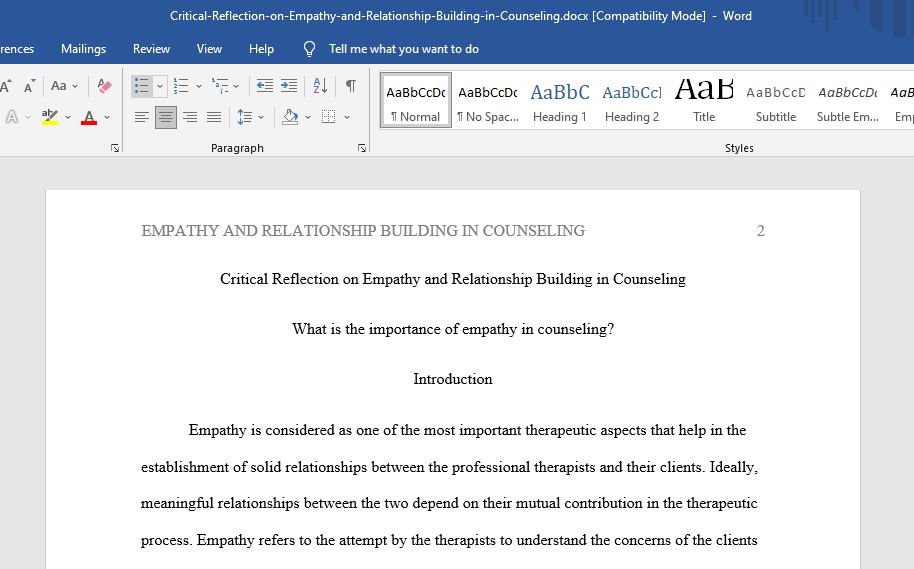This screenshot has height=569, width=914.
Task: Apply the Normal style
Action: click(x=416, y=100)
